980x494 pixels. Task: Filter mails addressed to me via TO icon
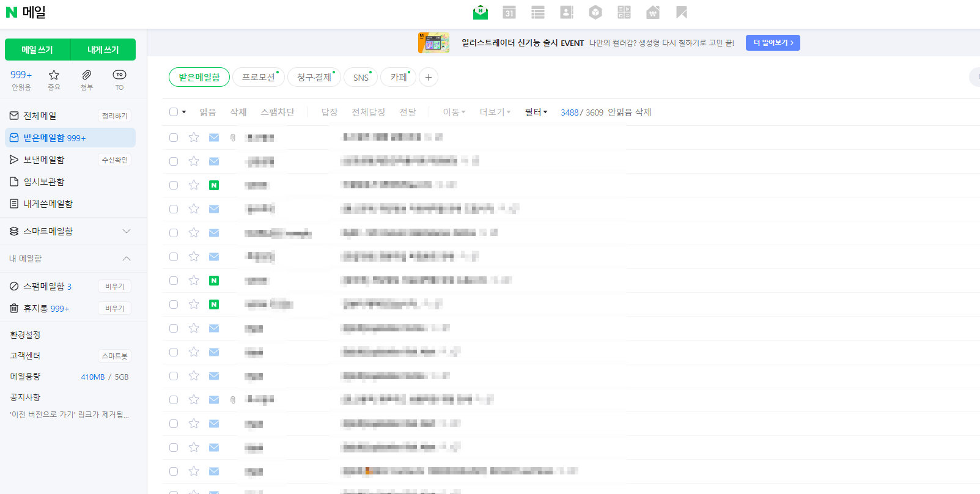point(119,79)
